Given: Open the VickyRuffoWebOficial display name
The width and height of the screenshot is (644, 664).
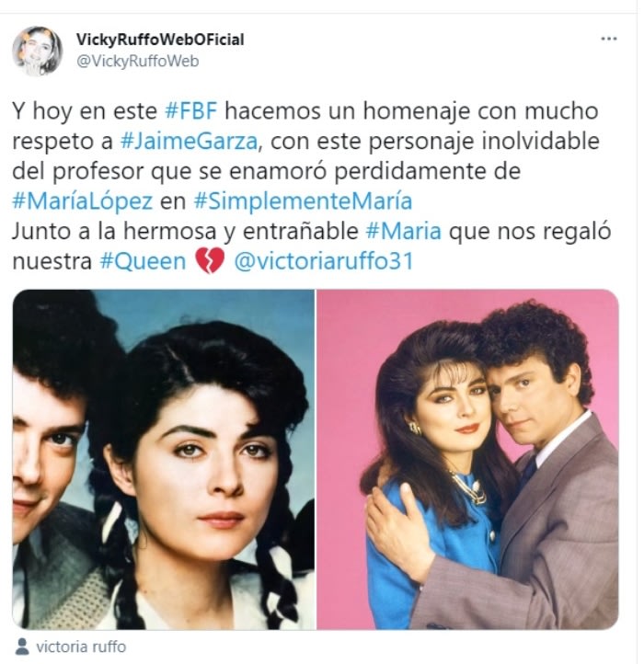Looking at the screenshot, I should pyautogui.click(x=160, y=40).
